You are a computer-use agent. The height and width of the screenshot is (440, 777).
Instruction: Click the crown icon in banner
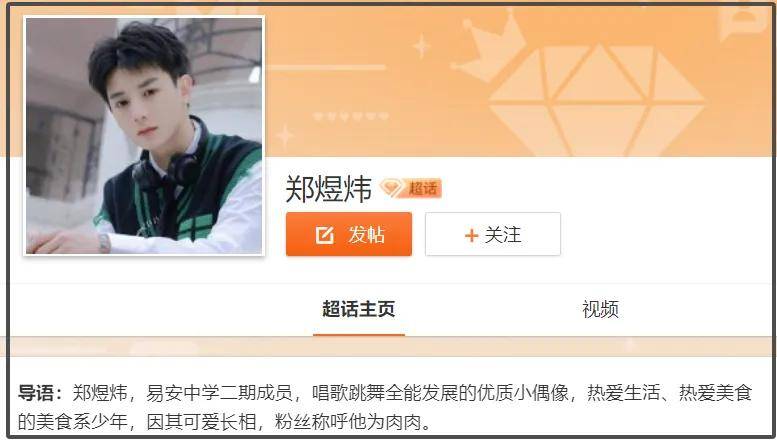click(488, 45)
